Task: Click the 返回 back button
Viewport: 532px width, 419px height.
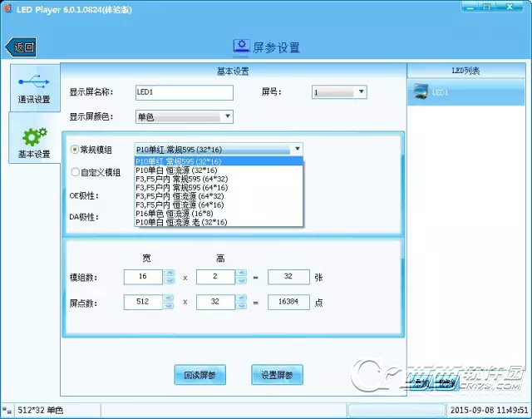Action: click(x=21, y=47)
